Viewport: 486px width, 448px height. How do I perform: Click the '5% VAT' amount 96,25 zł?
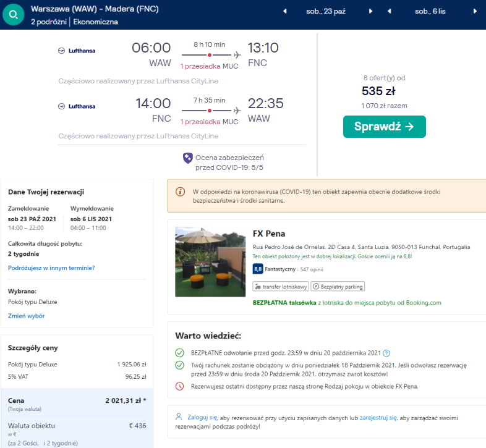point(136,377)
